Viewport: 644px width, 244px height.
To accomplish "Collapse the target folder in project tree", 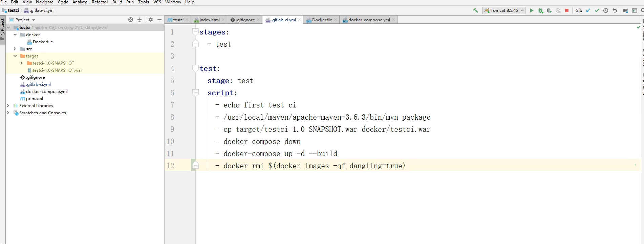I will click(15, 56).
